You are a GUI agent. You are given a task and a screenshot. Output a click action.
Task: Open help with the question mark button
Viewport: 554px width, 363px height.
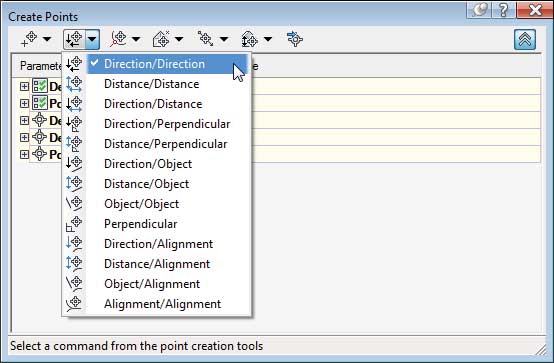coord(503,10)
